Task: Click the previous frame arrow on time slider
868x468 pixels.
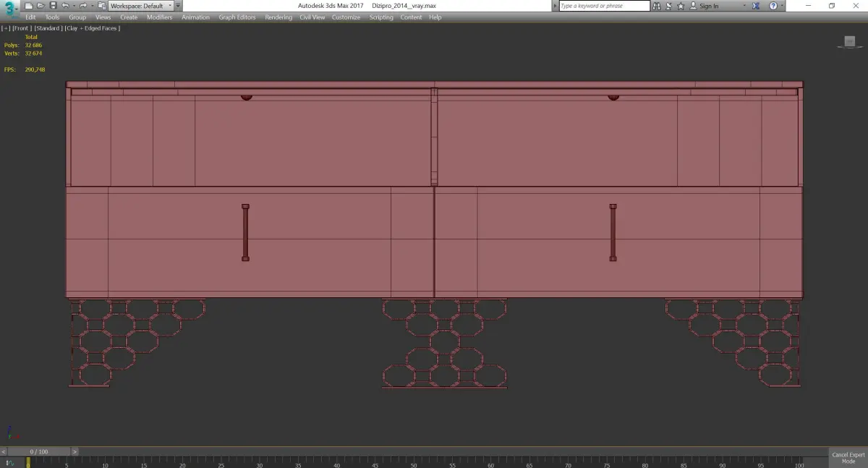Action: coord(4,451)
